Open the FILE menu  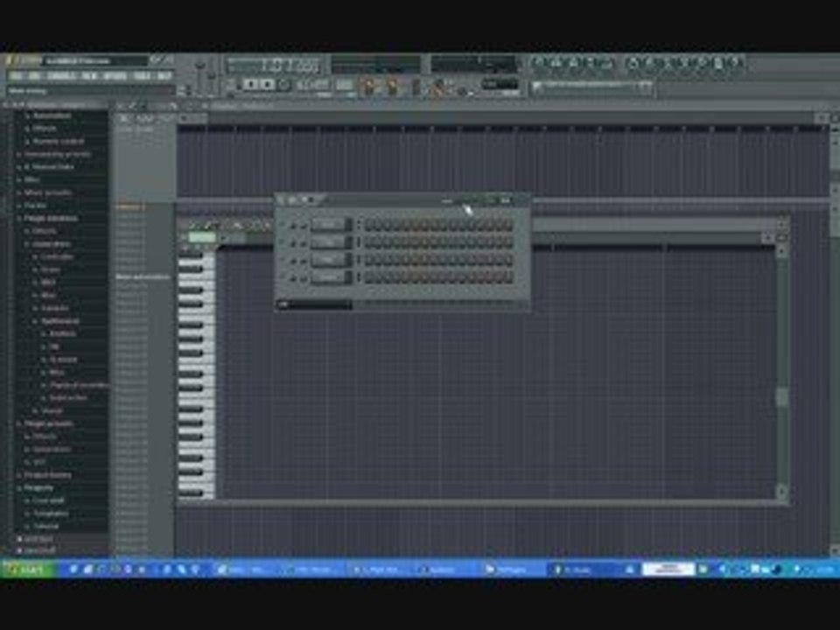(x=16, y=76)
